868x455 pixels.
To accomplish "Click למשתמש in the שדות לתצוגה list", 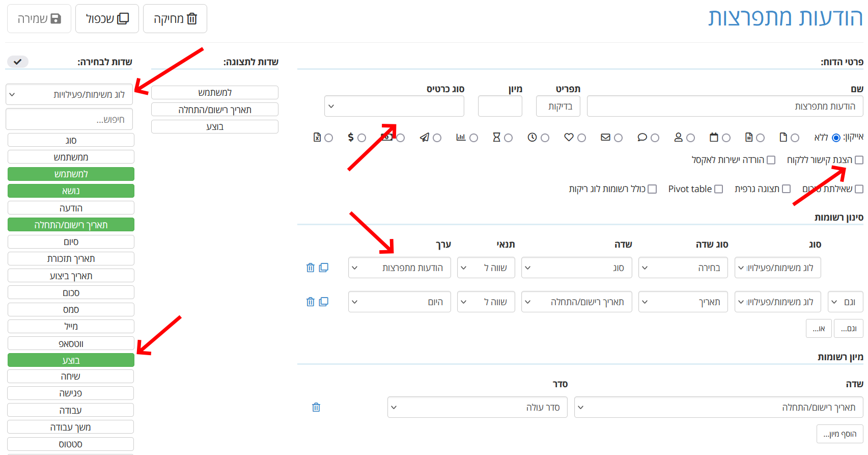I will 215,92.
